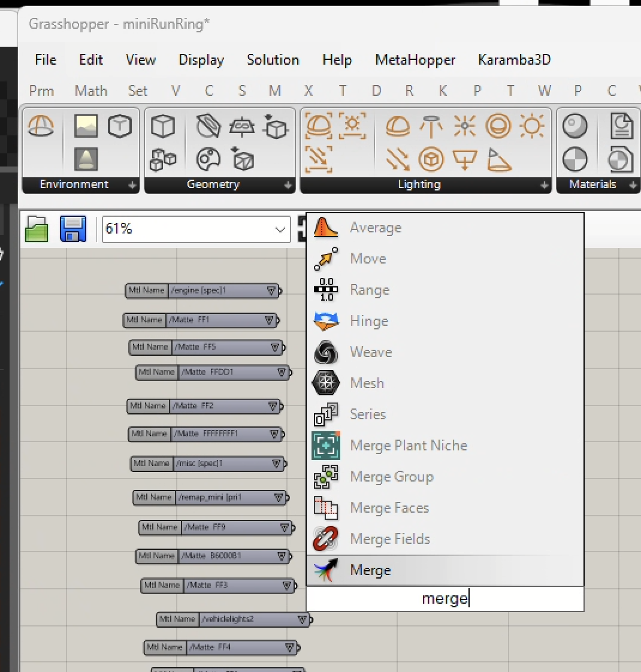641x672 pixels.
Task: Select the Average search result
Action: 445,228
